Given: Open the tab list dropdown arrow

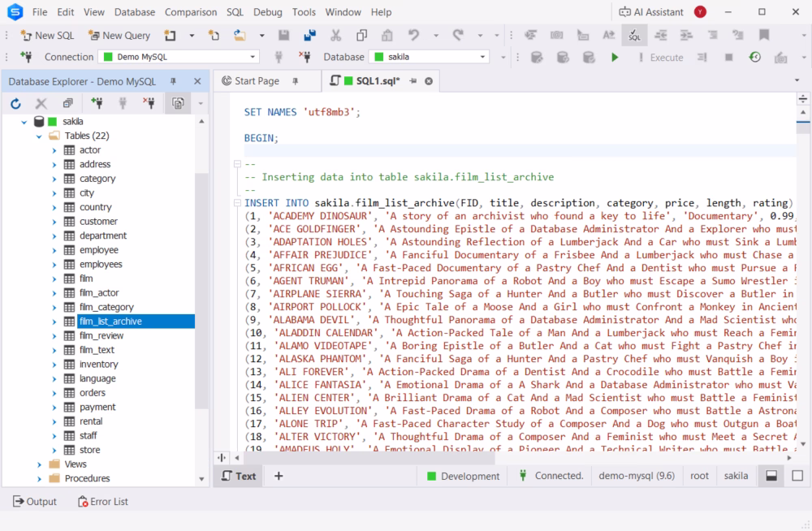Looking at the screenshot, I should pos(797,80).
